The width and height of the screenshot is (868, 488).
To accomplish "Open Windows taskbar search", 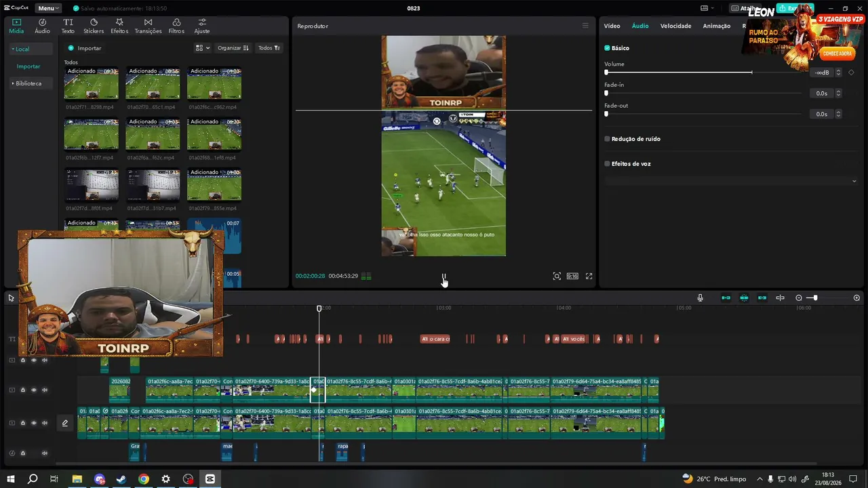I will 32,479.
